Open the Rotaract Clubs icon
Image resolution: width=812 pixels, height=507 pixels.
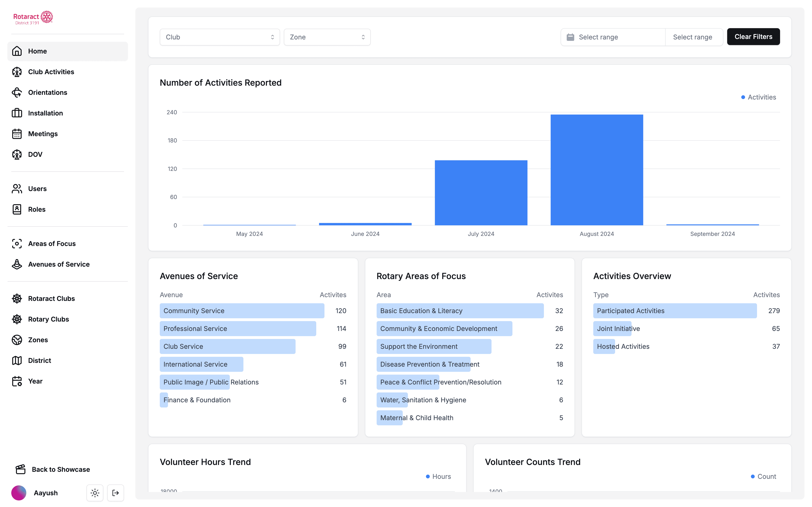click(17, 298)
